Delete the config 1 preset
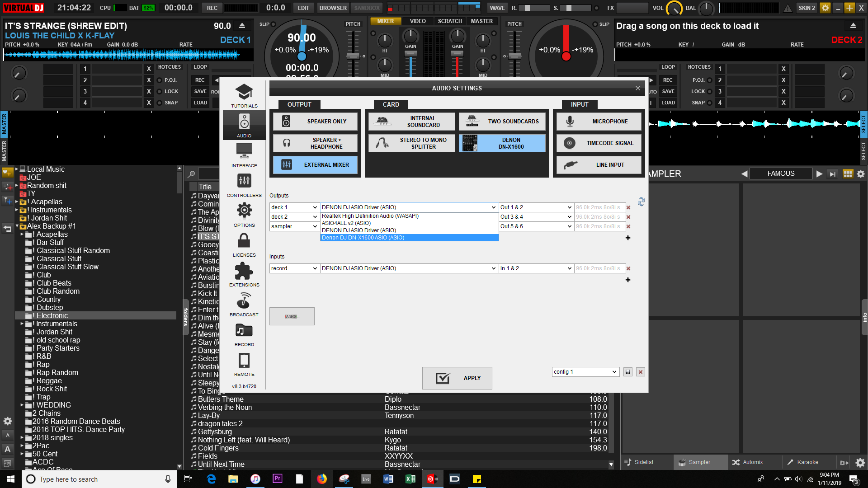 (641, 372)
